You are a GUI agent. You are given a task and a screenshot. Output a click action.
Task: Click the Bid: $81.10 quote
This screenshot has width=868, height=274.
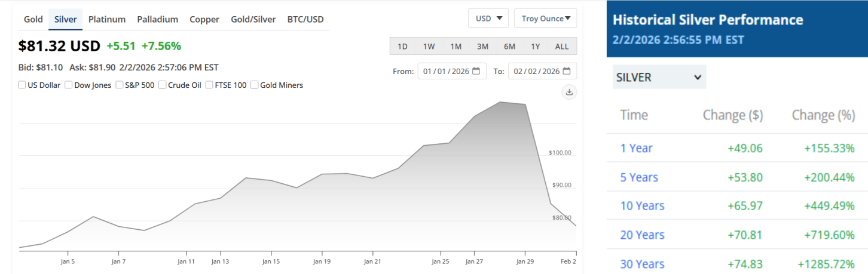[x=40, y=67]
